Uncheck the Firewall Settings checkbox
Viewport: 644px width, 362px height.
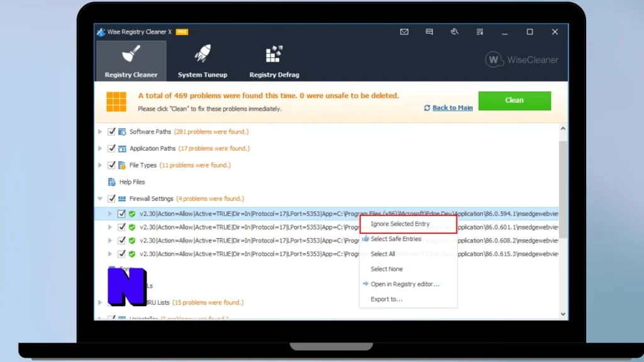click(111, 199)
